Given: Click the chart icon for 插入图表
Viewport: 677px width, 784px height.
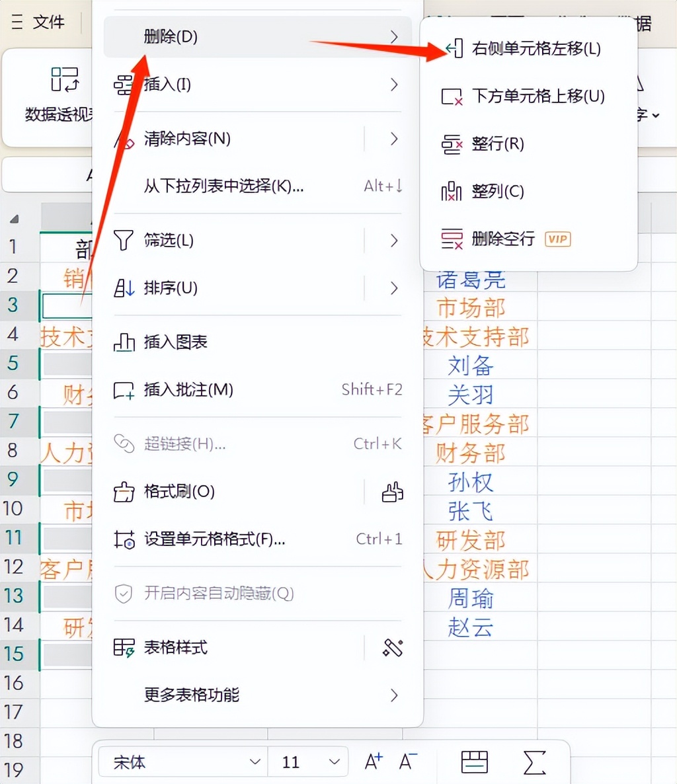Looking at the screenshot, I should (x=124, y=342).
